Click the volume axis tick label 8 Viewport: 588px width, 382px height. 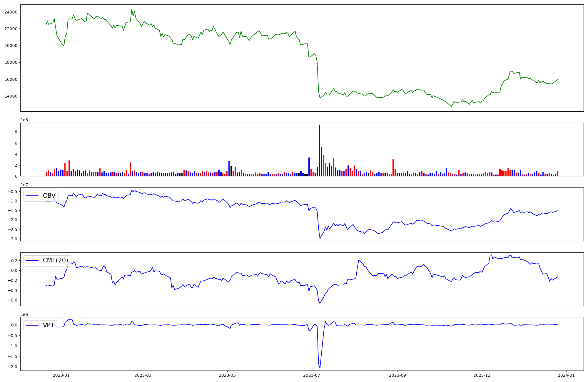tap(16, 132)
